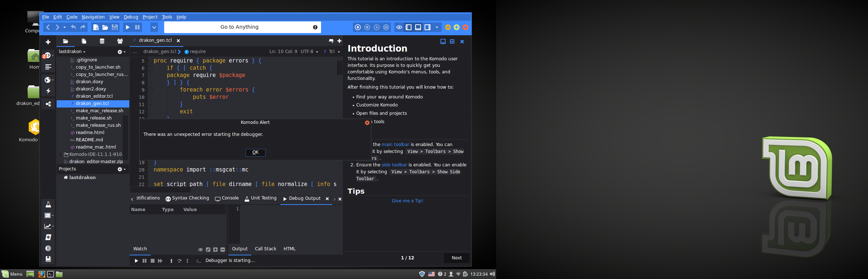Open the Tcl language dropdown
The image size is (868, 279).
332,52
